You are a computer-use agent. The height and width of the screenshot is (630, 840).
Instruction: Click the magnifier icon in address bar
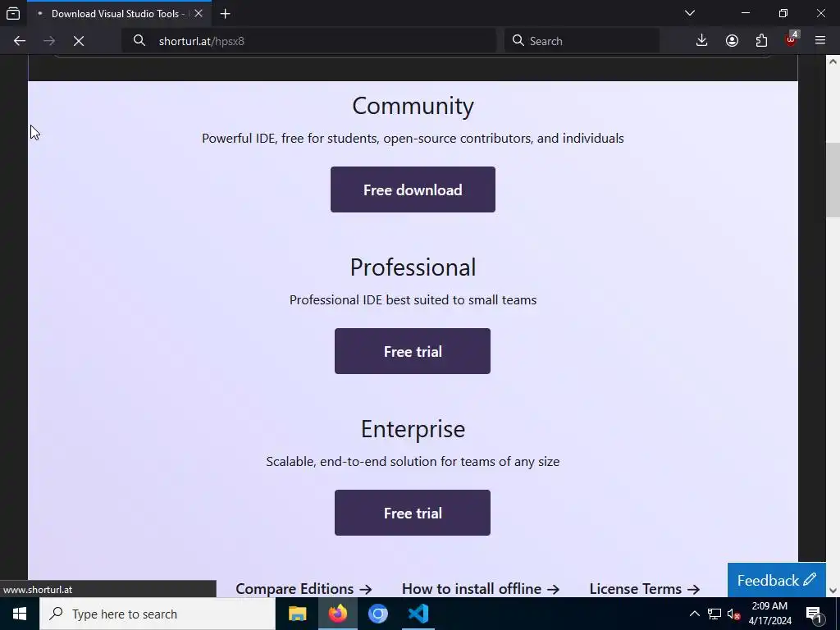coord(139,40)
